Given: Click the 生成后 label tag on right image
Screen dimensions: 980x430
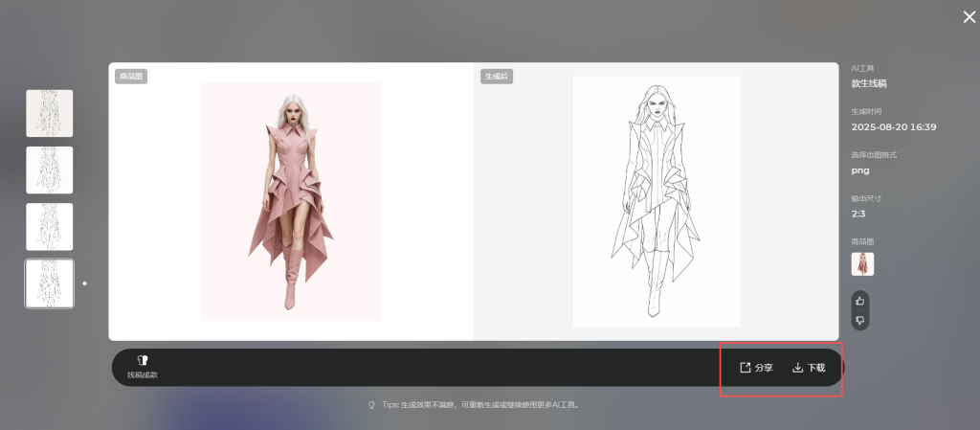Looking at the screenshot, I should pyautogui.click(x=497, y=77).
